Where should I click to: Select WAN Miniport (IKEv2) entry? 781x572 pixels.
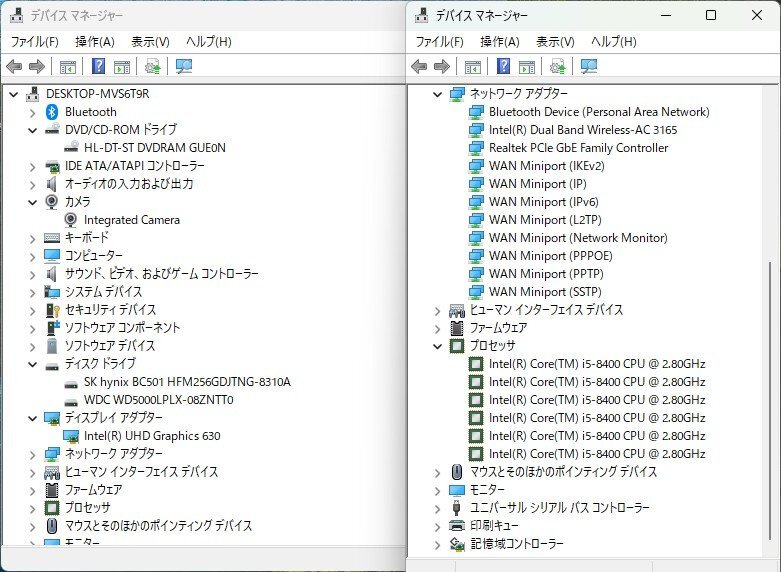coord(546,166)
